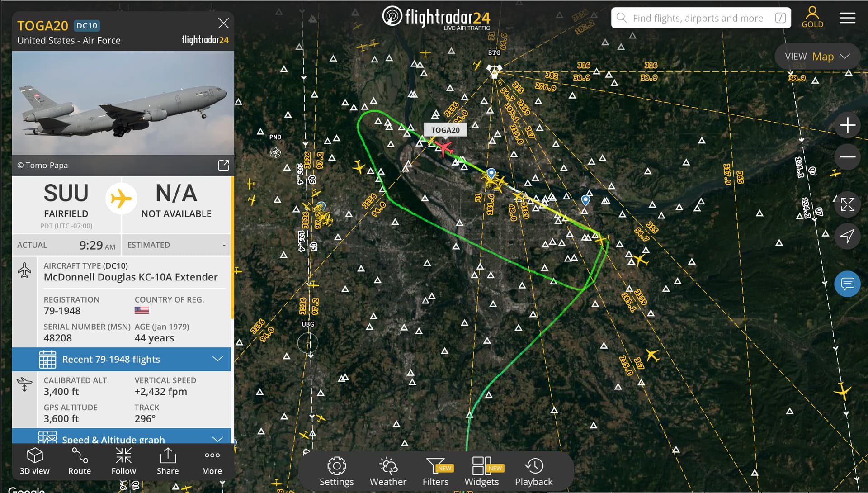Focus the Find flights search field

(x=701, y=18)
